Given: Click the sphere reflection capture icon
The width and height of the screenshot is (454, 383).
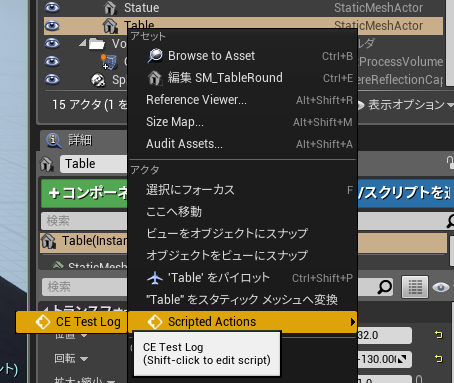Looking at the screenshot, I should 98,80.
